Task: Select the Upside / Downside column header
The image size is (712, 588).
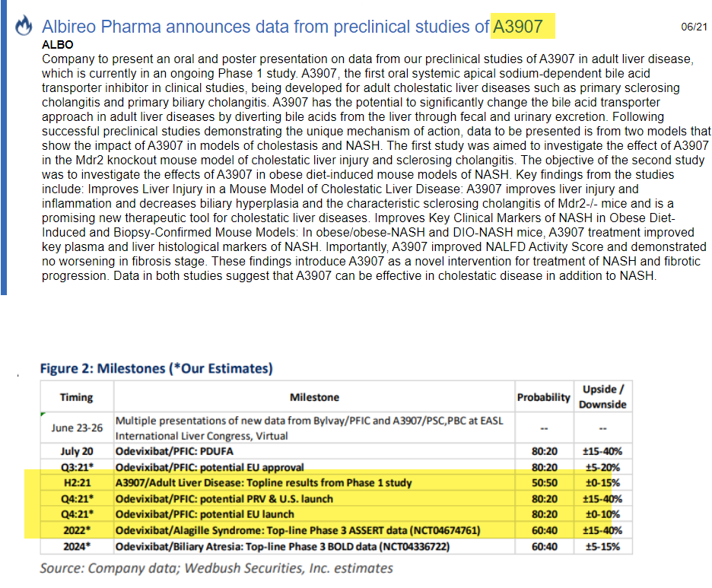Action: point(602,397)
